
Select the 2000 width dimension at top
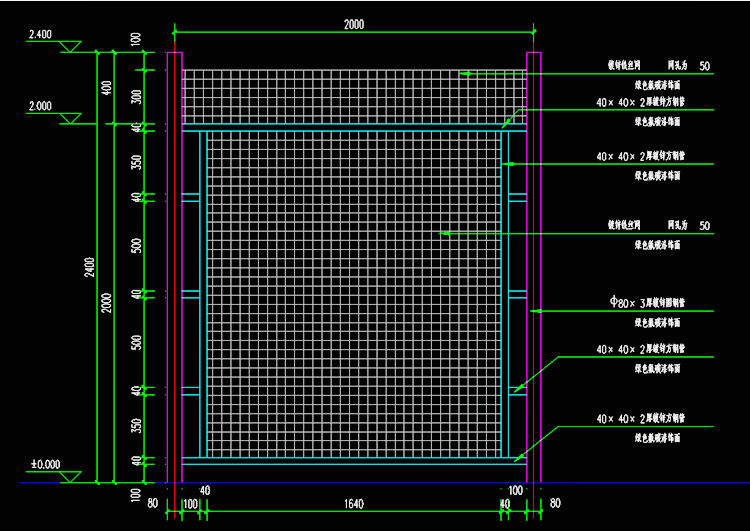(x=353, y=25)
